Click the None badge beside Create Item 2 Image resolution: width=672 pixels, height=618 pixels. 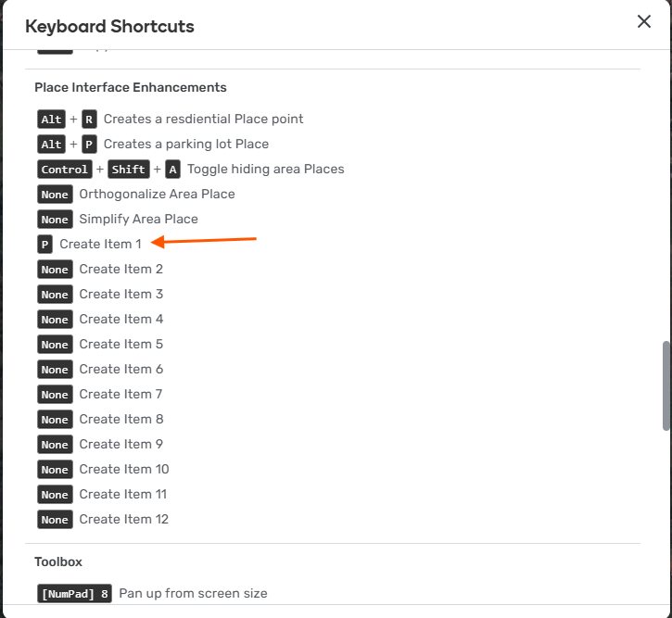click(55, 270)
